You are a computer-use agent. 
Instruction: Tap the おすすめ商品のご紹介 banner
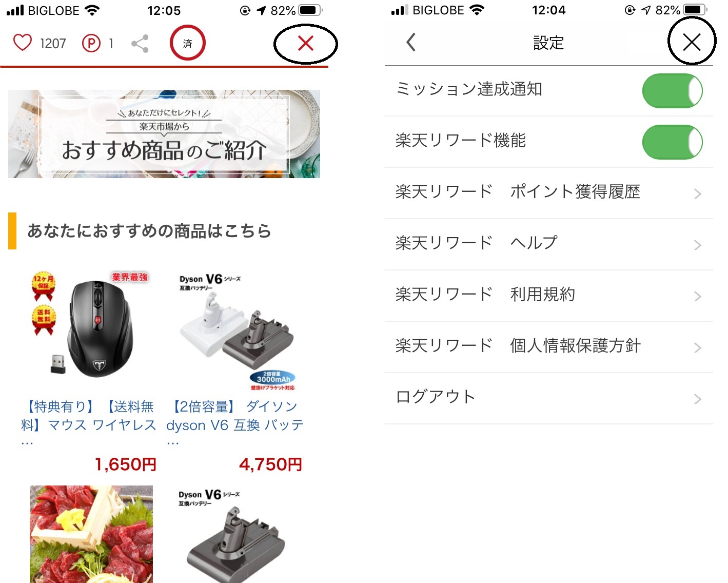point(164,134)
